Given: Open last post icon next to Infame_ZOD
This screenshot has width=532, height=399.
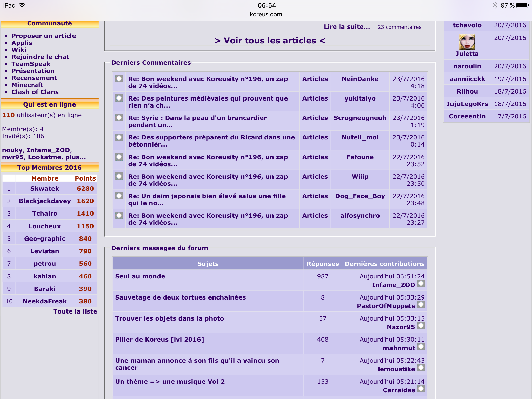Looking at the screenshot, I should point(421,284).
